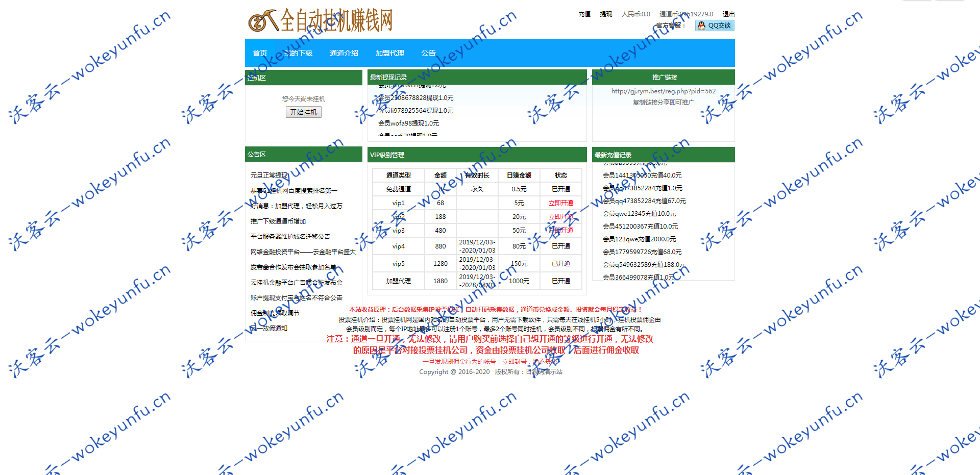980x475 pixels.
Task: Open announcement 好消息：加盟代理，轻松月入过万
Action: [297, 206]
